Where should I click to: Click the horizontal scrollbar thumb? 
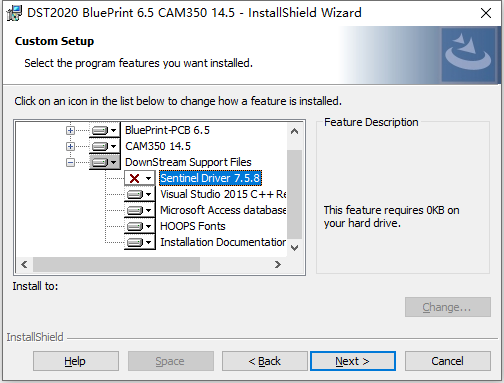point(116,265)
